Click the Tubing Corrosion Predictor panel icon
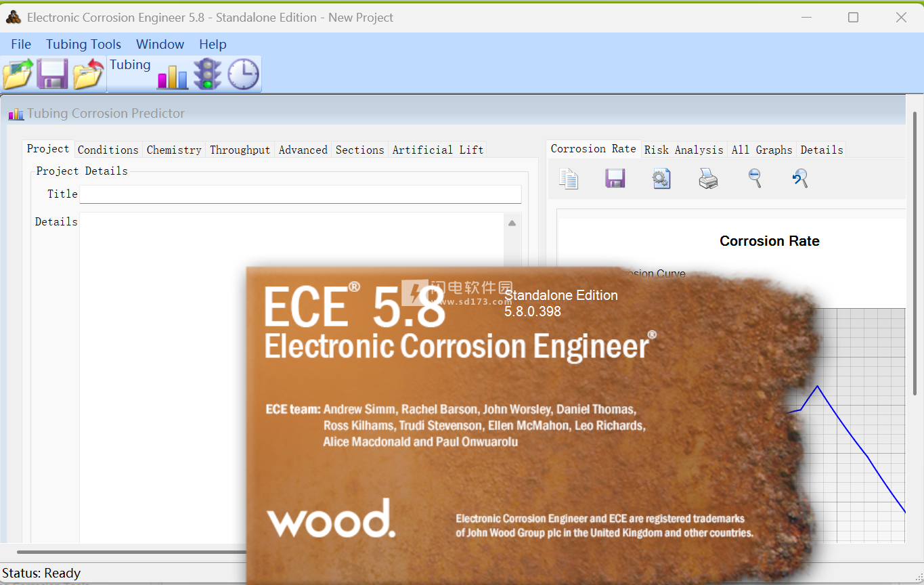The height and width of the screenshot is (585, 924). point(16,114)
